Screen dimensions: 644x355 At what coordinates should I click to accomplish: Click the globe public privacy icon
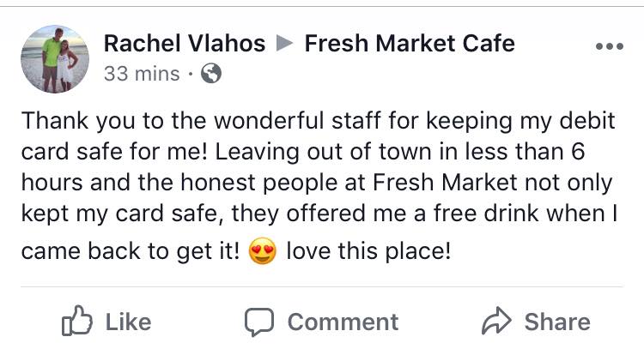point(210,75)
